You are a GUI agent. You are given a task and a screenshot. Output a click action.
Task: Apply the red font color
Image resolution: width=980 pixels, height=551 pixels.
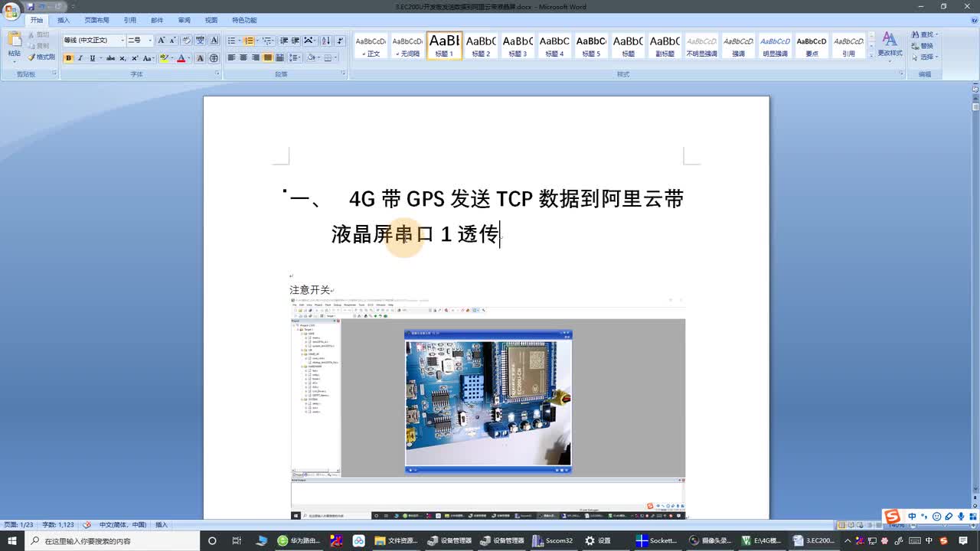181,58
